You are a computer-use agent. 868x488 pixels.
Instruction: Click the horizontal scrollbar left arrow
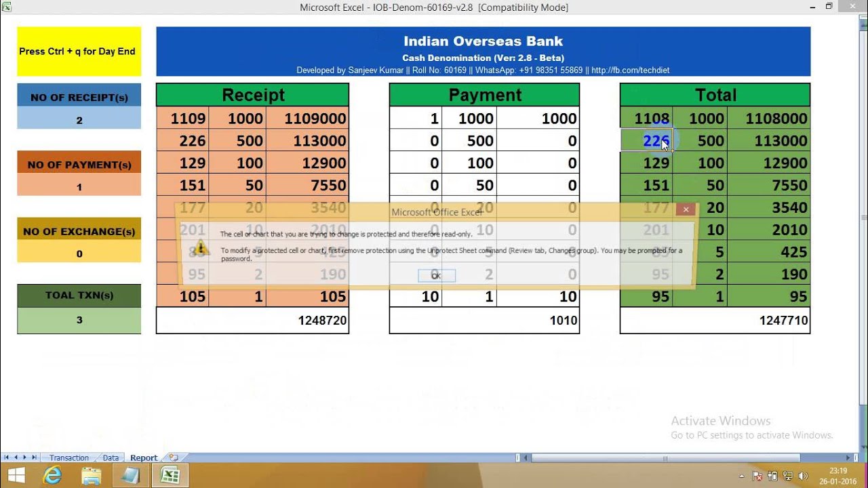click(x=526, y=458)
